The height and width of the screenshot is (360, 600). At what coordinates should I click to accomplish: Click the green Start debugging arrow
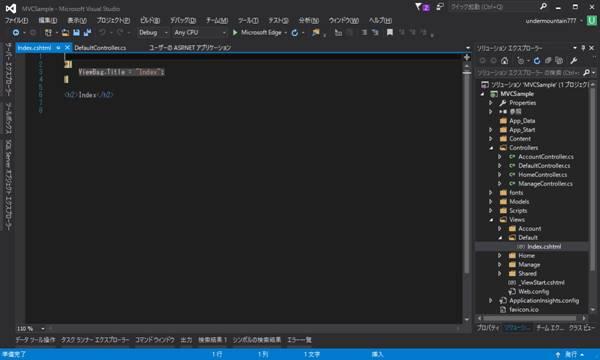coord(235,33)
